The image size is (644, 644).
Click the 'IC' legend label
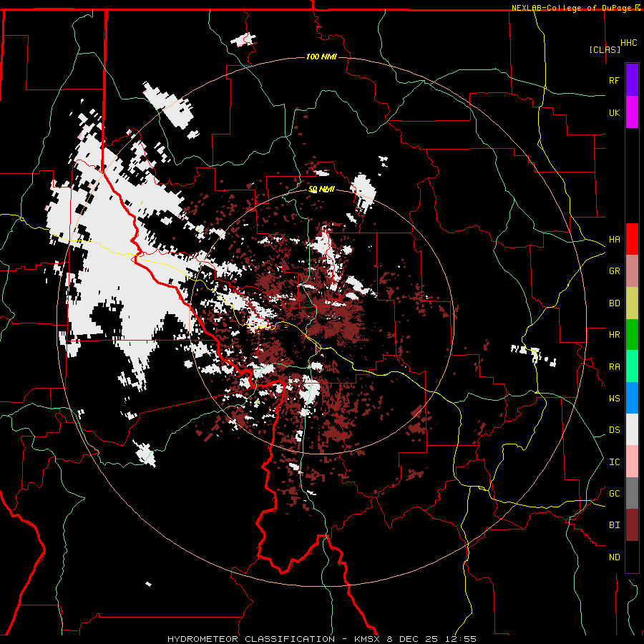pyautogui.click(x=614, y=462)
